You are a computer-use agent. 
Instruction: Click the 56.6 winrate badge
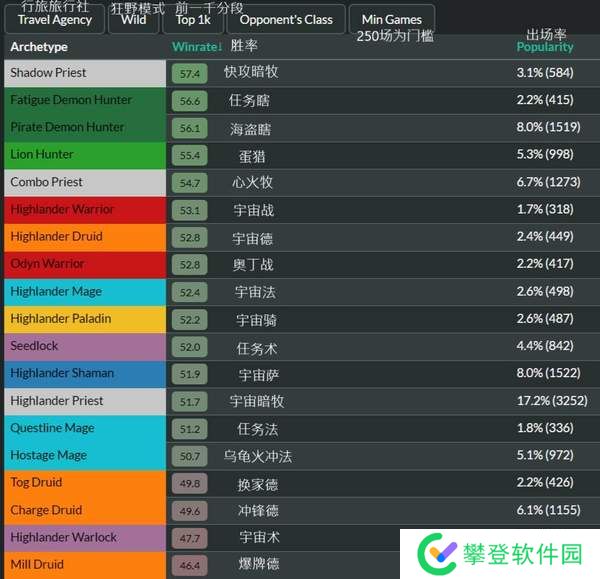[190, 101]
